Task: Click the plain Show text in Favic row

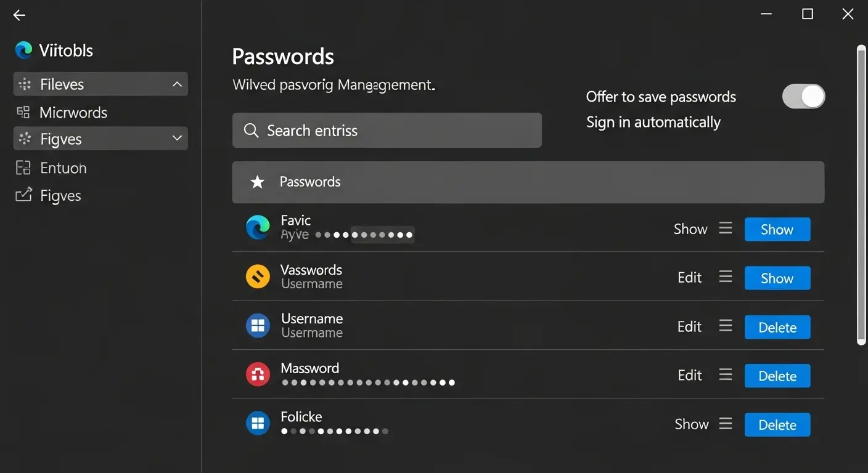Action: (x=690, y=229)
